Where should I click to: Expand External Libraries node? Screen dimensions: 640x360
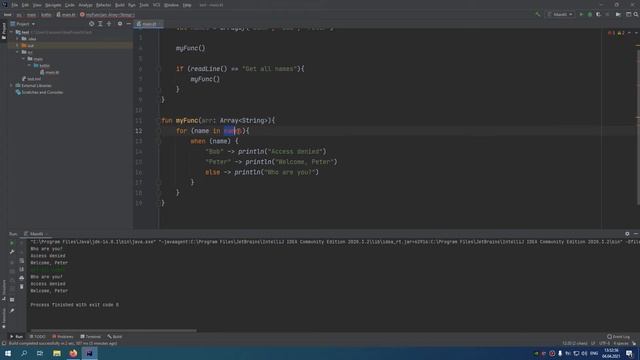point(12,86)
